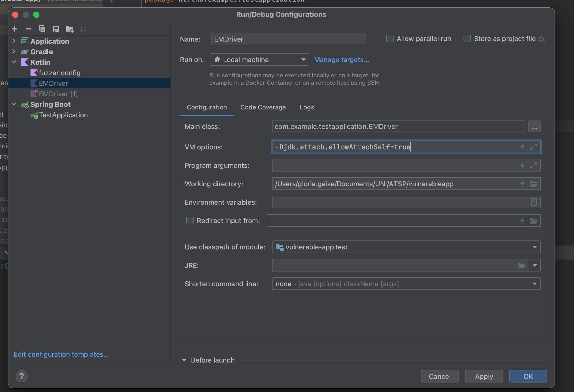Open the main class chooser
This screenshot has width=574, height=392.
click(534, 126)
